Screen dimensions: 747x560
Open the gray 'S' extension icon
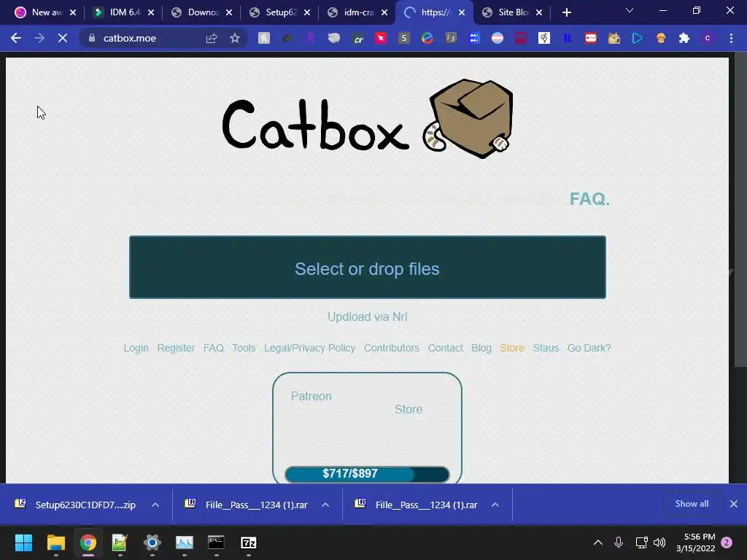tap(403, 38)
